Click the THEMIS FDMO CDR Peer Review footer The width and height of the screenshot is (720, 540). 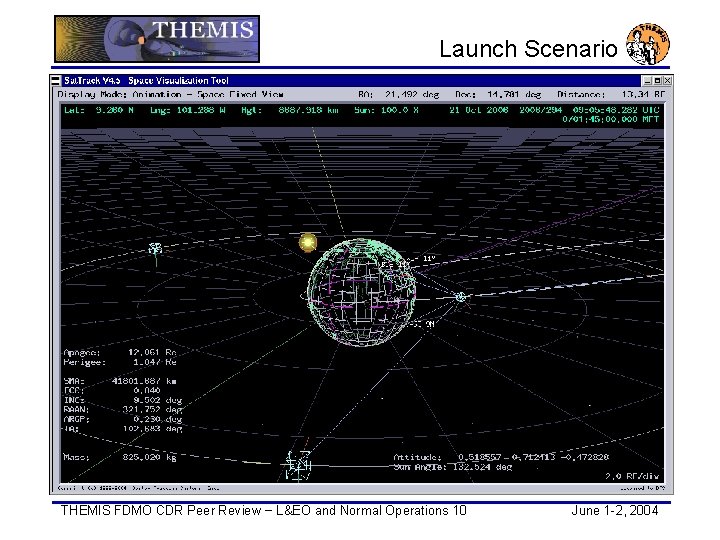264,511
